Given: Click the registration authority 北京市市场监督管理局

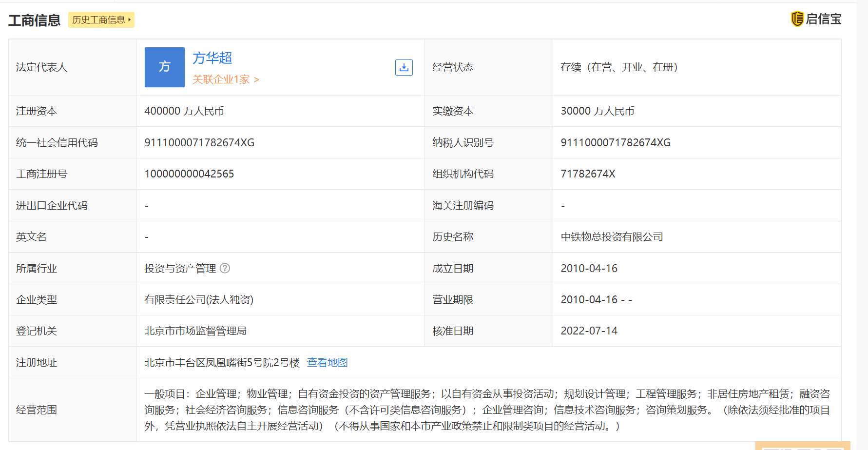Looking at the screenshot, I should click(x=195, y=331).
